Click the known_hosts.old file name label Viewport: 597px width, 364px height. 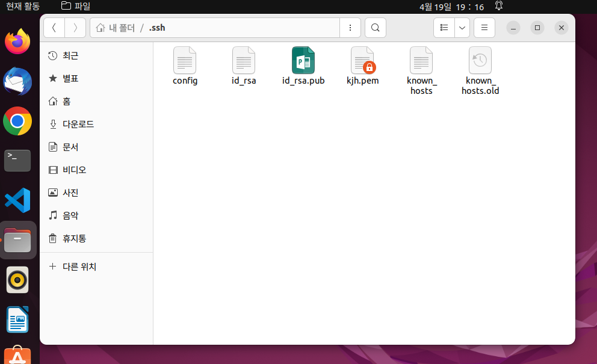tap(480, 85)
